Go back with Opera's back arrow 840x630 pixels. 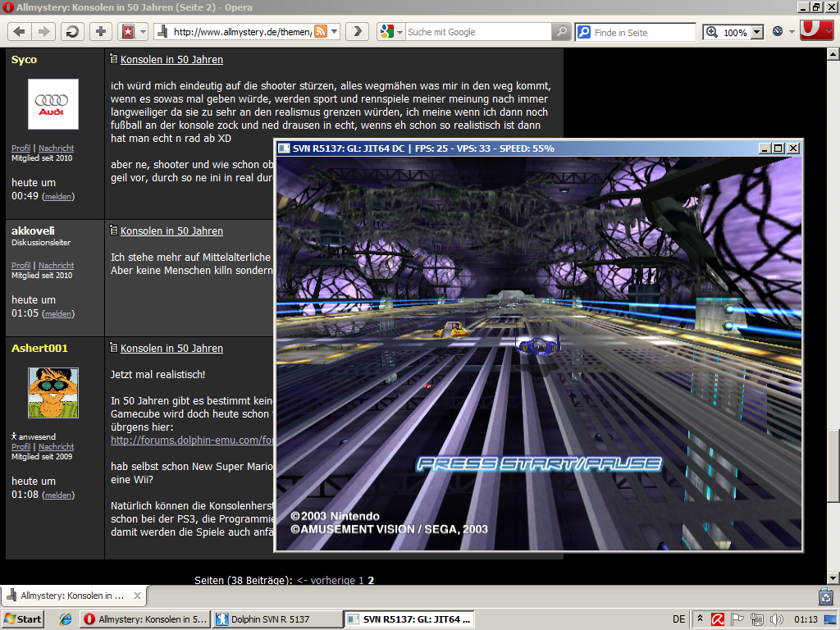[x=20, y=32]
